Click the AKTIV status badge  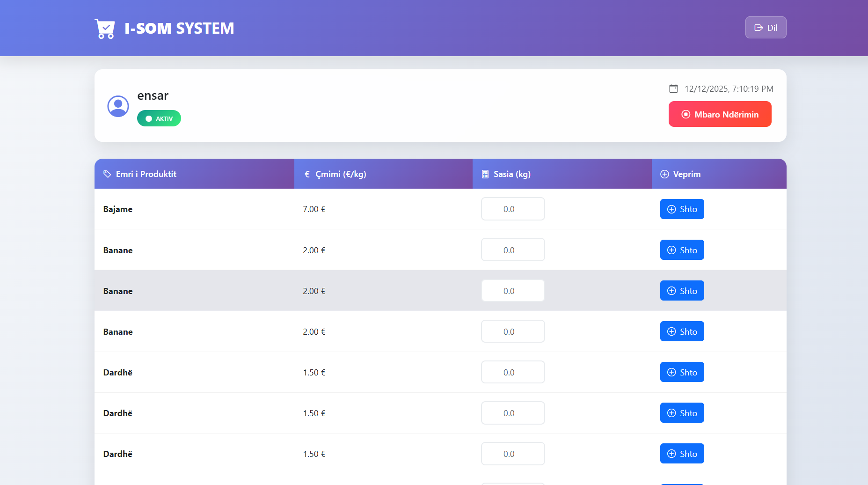pos(159,118)
